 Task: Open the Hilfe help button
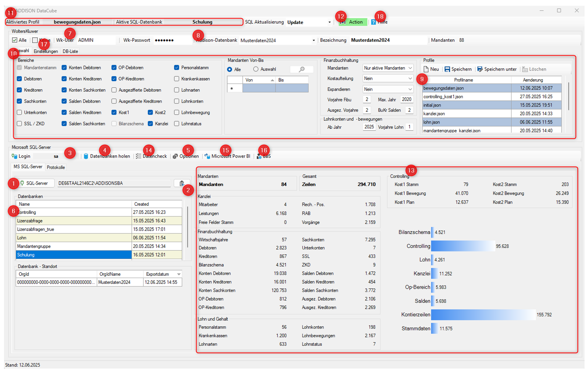coord(379,22)
